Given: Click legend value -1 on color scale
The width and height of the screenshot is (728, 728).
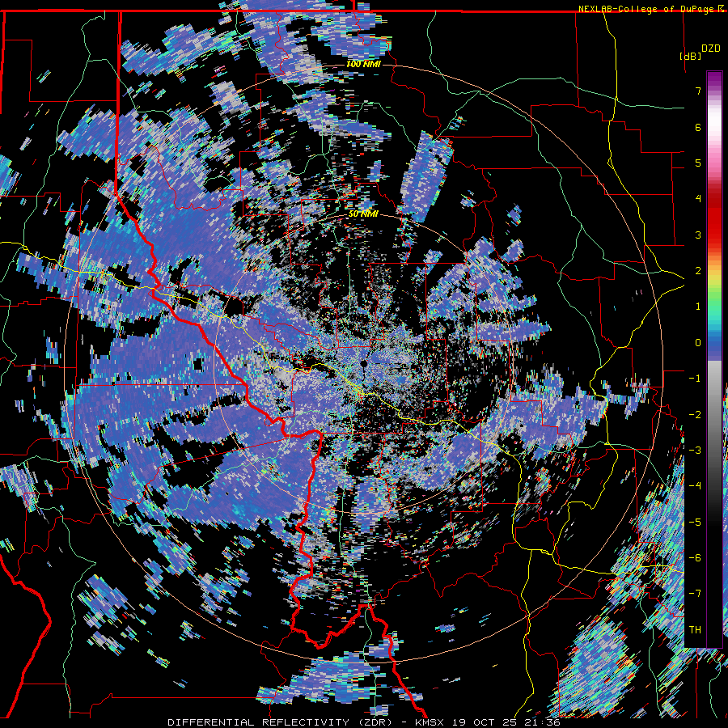Looking at the screenshot, I should coord(695,379).
